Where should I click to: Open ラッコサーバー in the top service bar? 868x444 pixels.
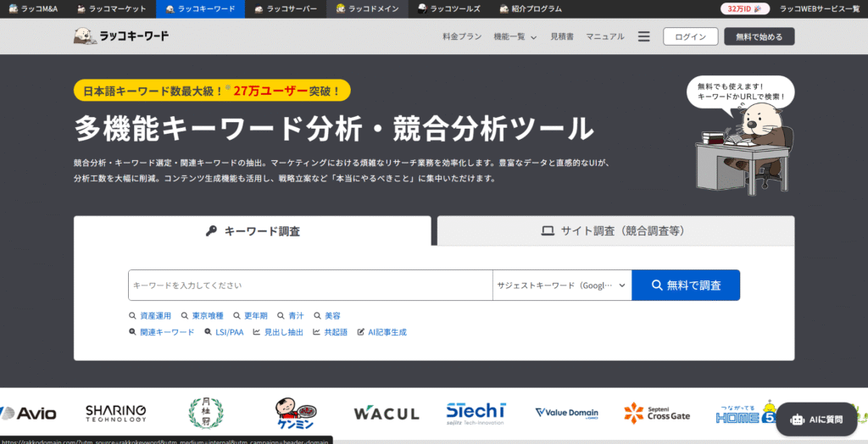[286, 8]
